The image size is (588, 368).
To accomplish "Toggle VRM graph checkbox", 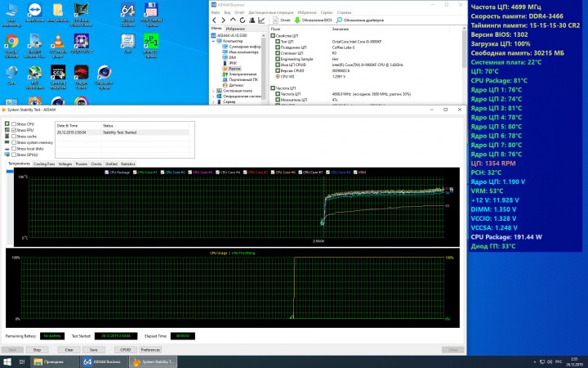I will click(x=355, y=173).
